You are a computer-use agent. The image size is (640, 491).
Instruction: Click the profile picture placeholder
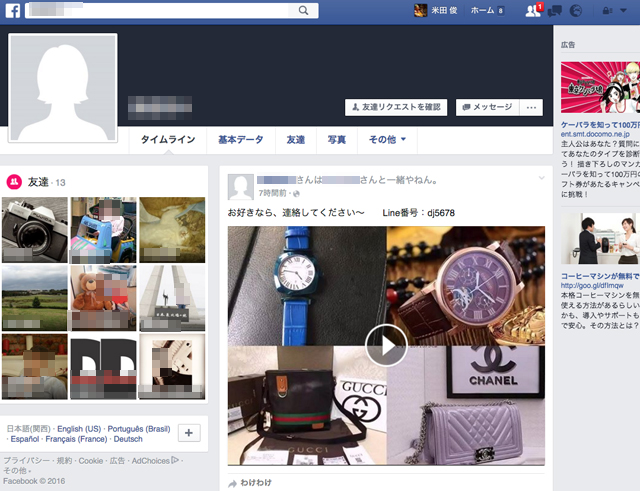63,88
